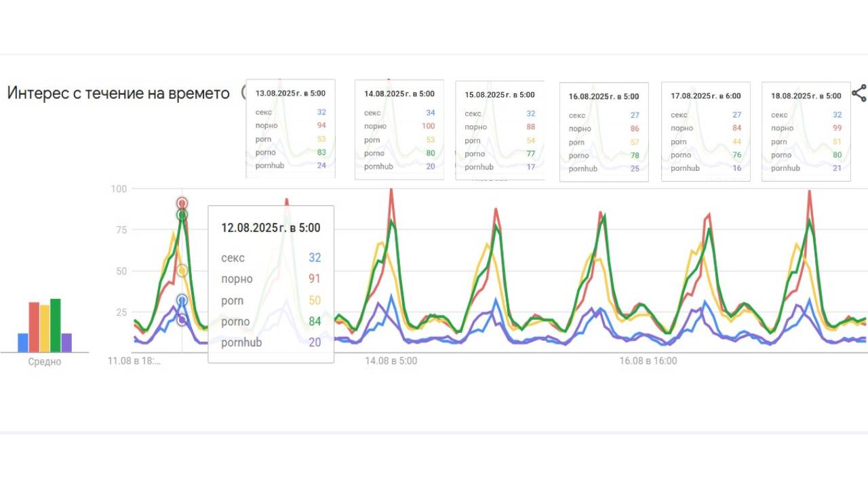Screen dimensions: 868x488
Task: Select the 14.08 в 5:00 axis label
Action: point(392,361)
